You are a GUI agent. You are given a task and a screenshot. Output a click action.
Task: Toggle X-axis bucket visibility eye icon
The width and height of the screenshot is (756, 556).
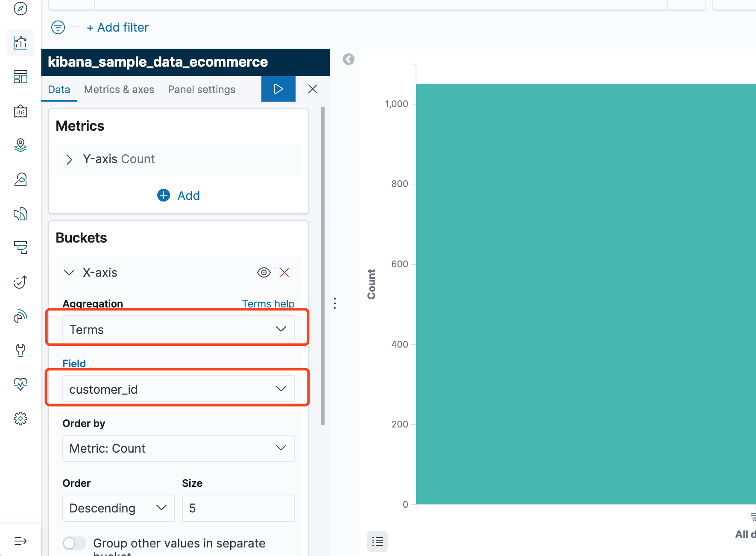click(x=264, y=272)
